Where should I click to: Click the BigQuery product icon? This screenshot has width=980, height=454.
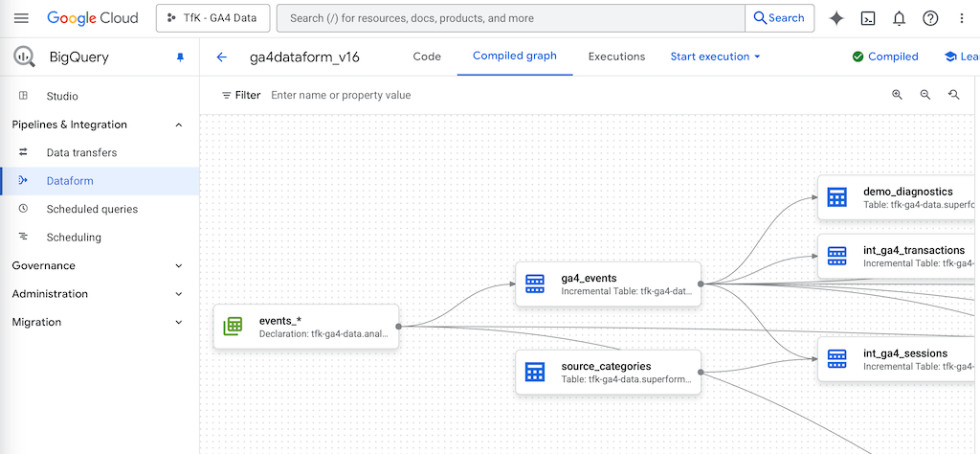(24, 57)
